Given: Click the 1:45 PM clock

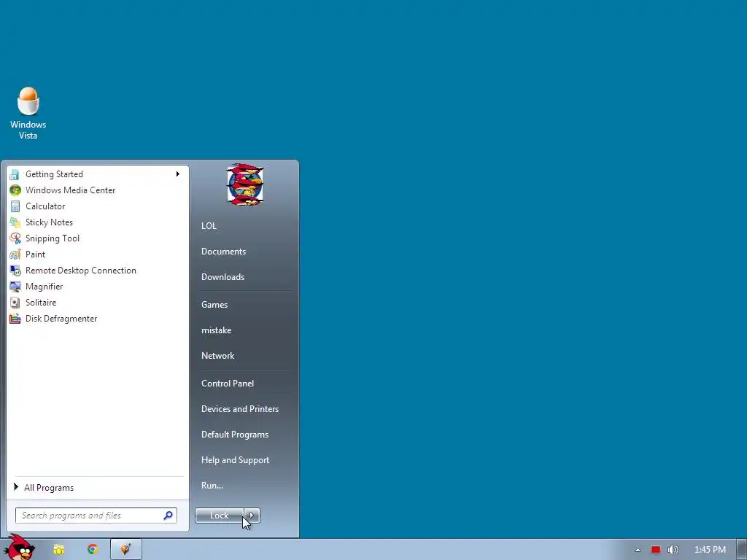Looking at the screenshot, I should [710, 550].
